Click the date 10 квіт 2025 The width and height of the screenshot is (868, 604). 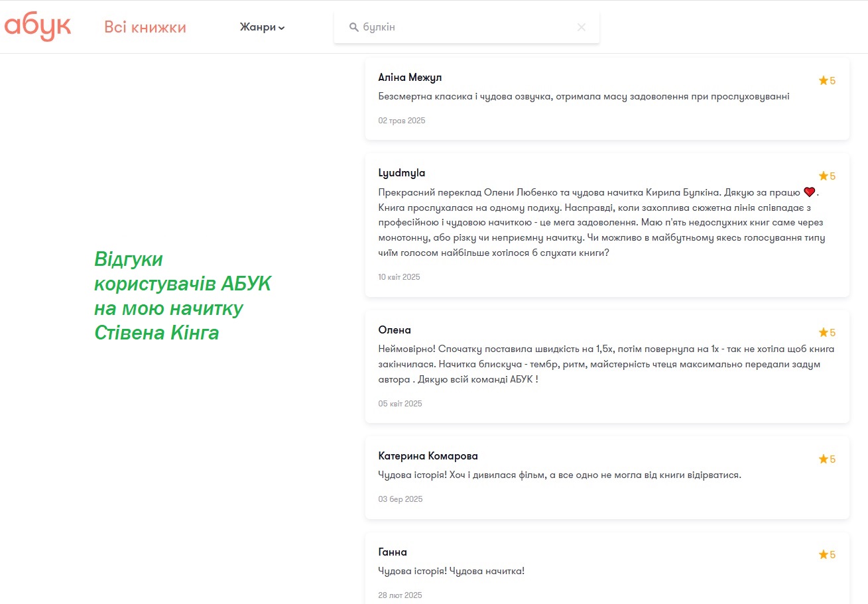pyautogui.click(x=399, y=277)
